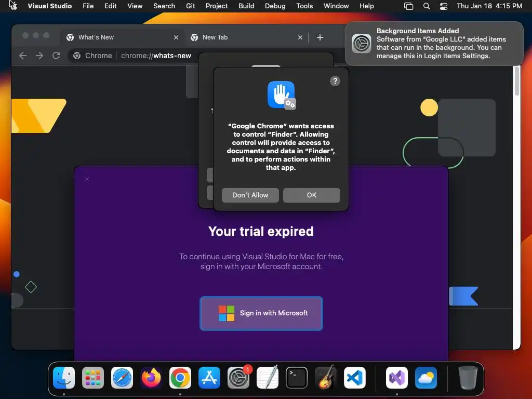This screenshot has width=532, height=399.
Task: Click the Chrome page vertical scrollbar
Action: (517, 82)
